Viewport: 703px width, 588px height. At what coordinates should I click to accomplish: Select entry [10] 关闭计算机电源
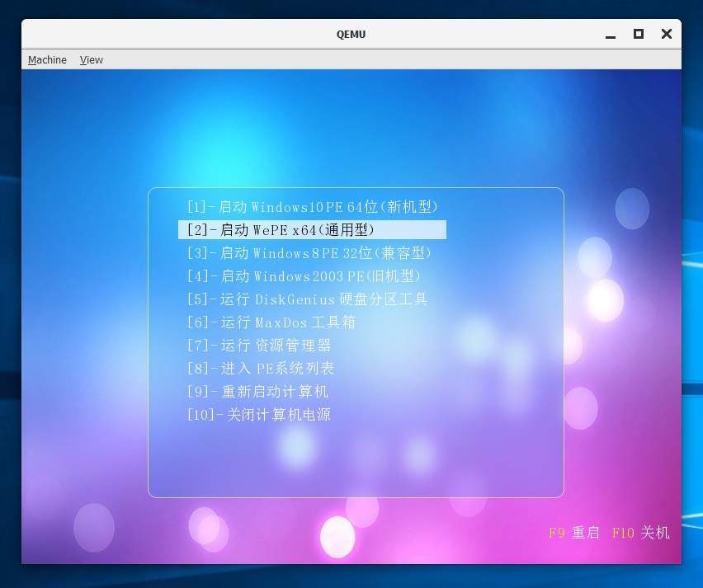[x=259, y=415]
